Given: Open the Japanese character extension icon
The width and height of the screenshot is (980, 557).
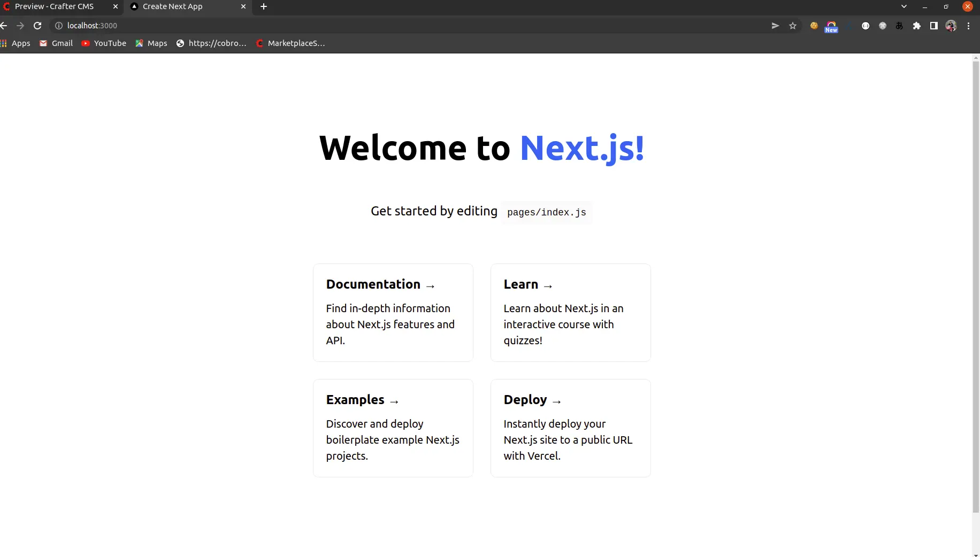Looking at the screenshot, I should pyautogui.click(x=899, y=26).
